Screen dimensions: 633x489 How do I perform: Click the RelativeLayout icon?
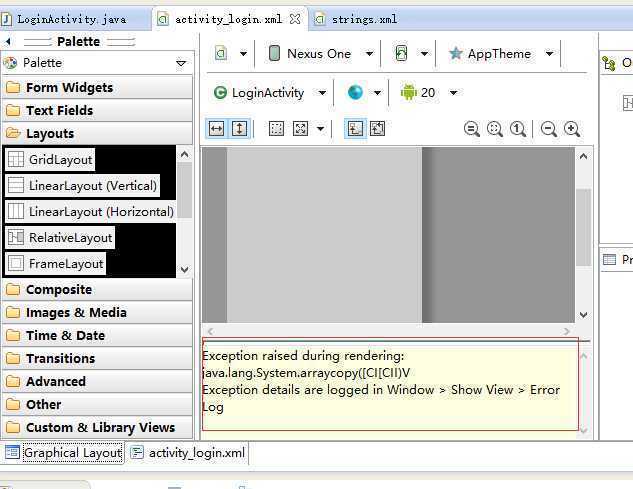click(x=16, y=237)
